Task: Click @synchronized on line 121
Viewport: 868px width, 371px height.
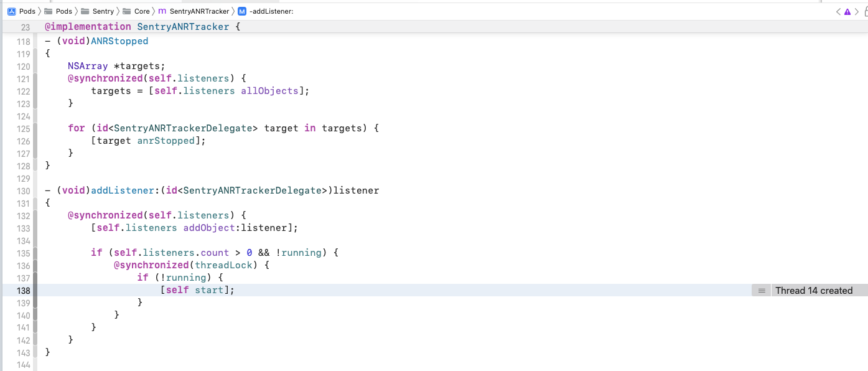Action: [105, 78]
